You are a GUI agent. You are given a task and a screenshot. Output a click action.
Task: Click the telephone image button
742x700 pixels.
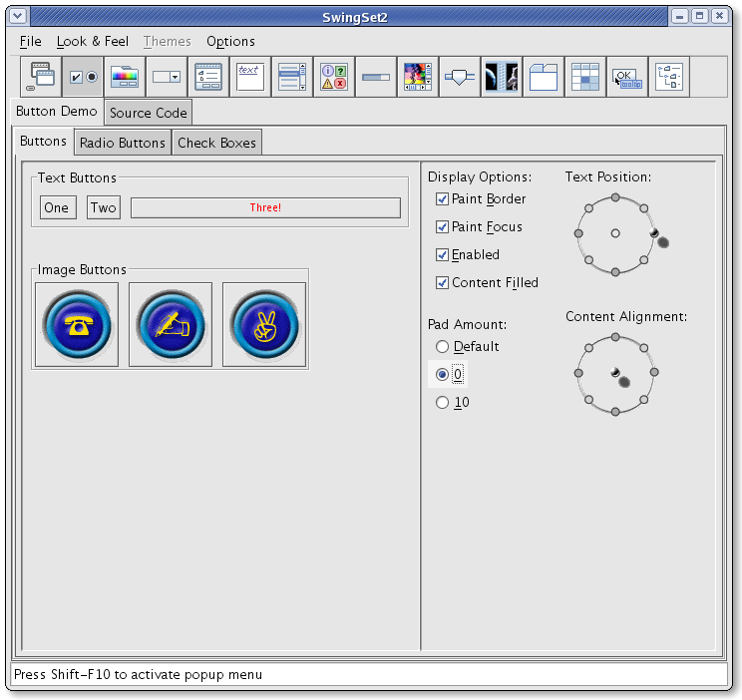[77, 325]
